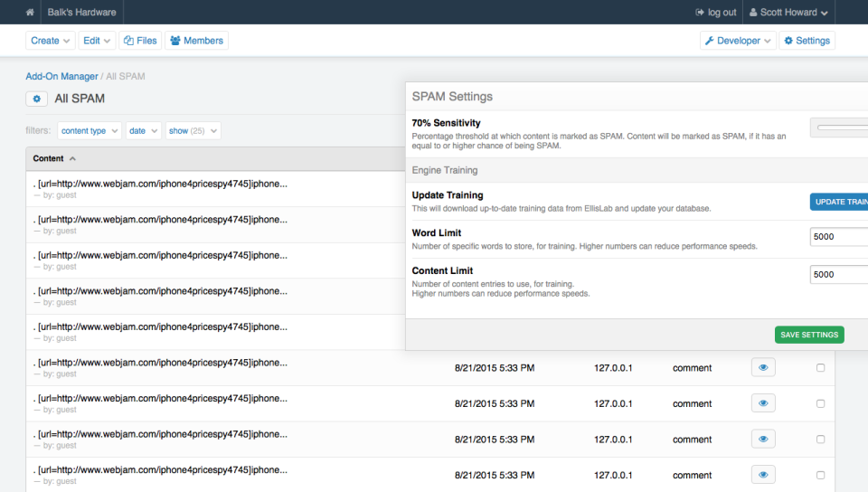Click the home icon in top bar
This screenshot has width=868, height=492.
click(x=31, y=13)
